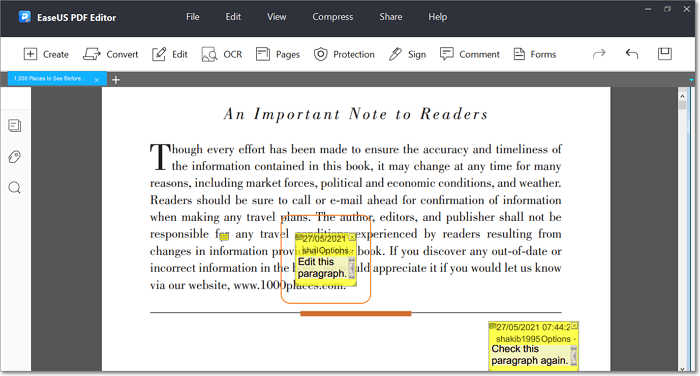
Task: Click the scrollbar inside 'Edit this paragraph' note
Action: click(352, 268)
